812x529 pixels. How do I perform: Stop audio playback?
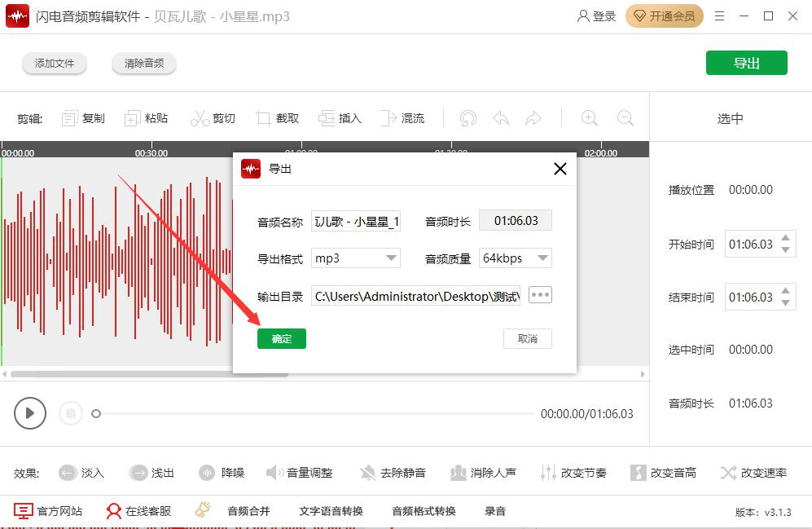[71, 413]
